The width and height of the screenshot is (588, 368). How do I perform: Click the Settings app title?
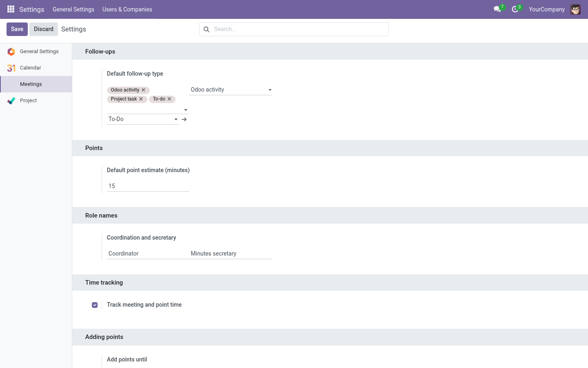(32, 9)
